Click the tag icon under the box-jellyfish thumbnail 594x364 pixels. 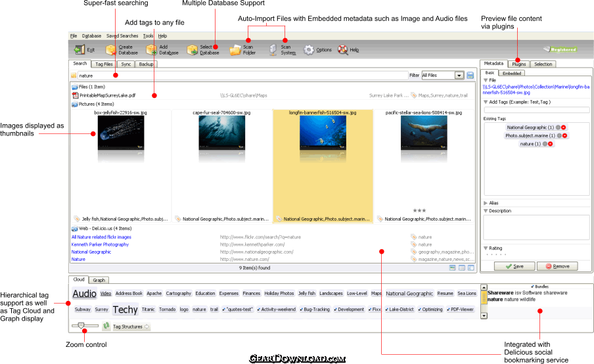pyautogui.click(x=77, y=219)
